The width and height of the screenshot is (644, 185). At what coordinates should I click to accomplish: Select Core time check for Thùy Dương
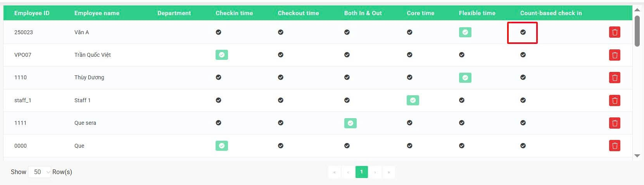pos(409,77)
